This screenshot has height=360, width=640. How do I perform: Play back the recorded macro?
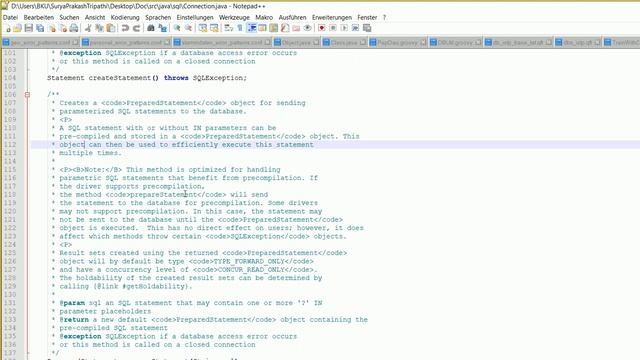tap(344, 28)
